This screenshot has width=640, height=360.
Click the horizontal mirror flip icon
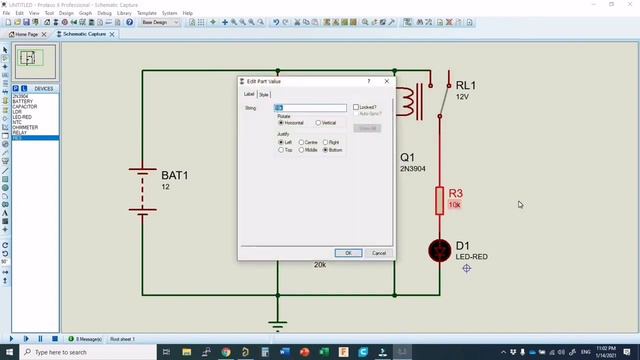5,272
